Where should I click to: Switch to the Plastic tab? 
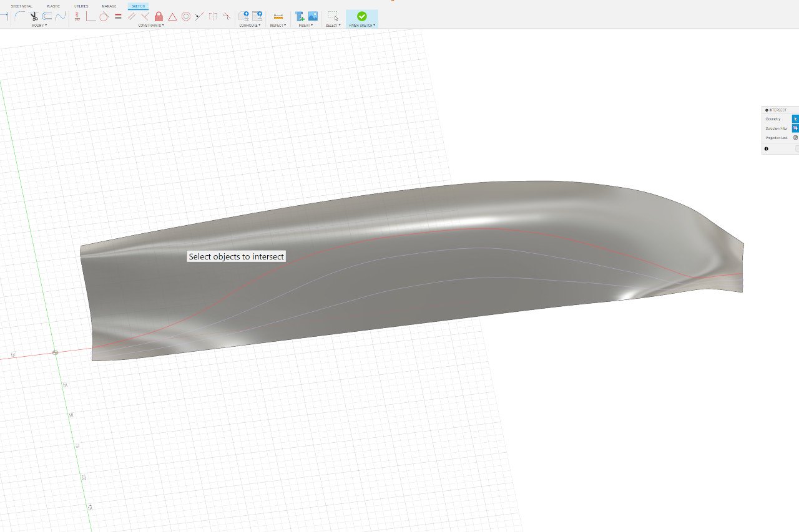[53, 6]
